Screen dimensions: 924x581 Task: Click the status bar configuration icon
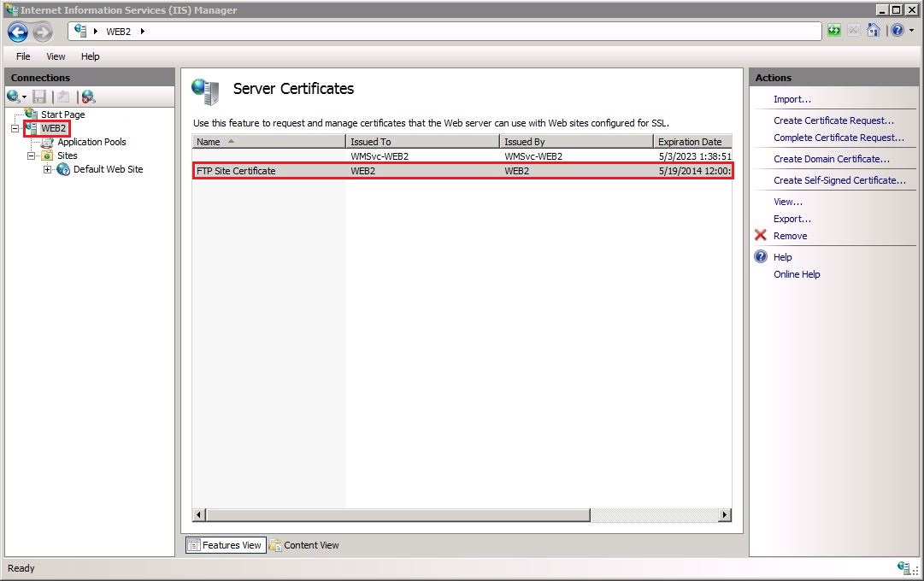coord(903,568)
